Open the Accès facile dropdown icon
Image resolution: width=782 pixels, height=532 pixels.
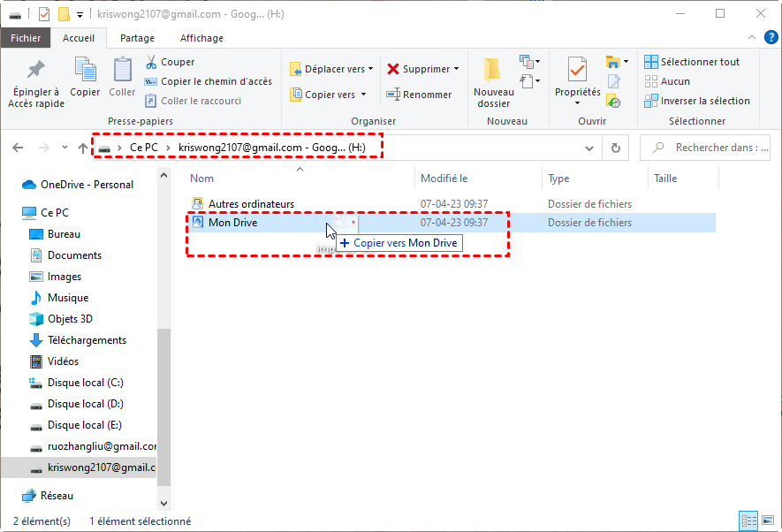tap(529, 80)
